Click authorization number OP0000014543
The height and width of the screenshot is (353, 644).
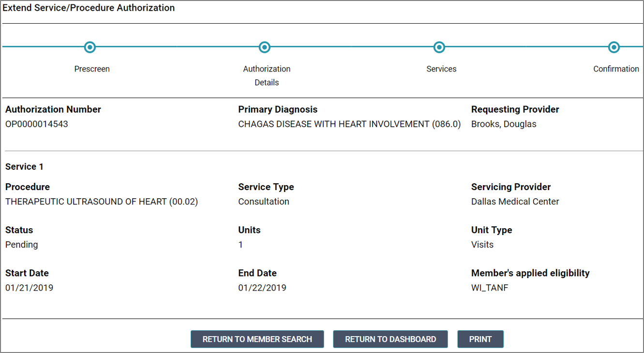click(37, 124)
